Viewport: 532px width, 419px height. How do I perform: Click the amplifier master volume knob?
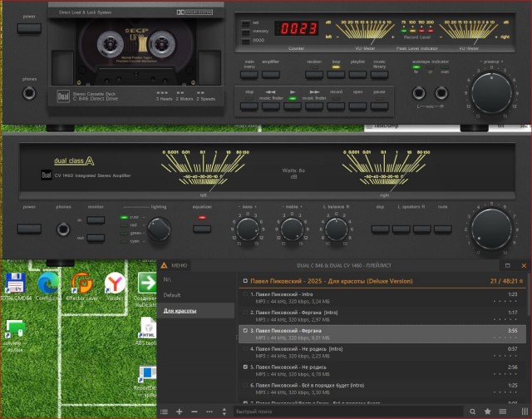[491, 229]
